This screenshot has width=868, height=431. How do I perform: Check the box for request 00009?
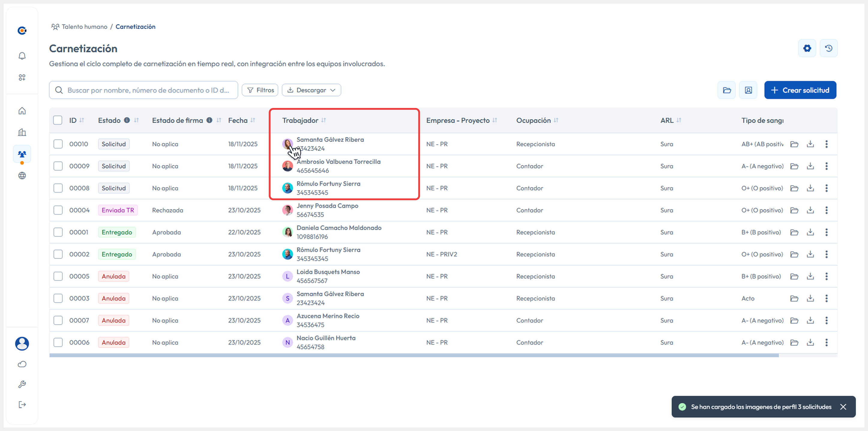pos(58,166)
